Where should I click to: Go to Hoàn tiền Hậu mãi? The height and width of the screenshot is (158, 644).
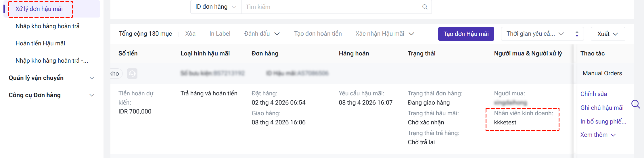click(40, 43)
